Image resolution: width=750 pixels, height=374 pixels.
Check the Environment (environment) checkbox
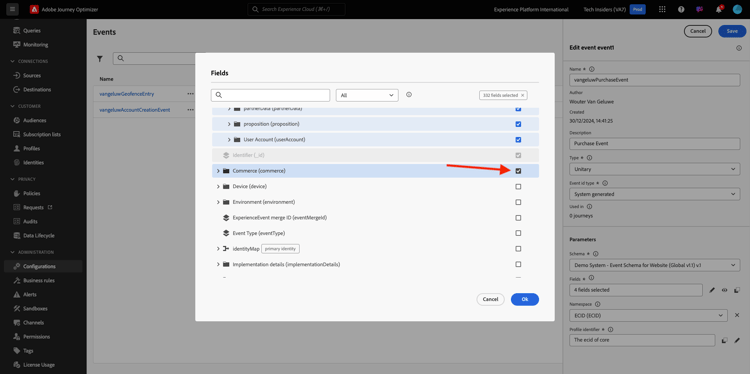518,202
